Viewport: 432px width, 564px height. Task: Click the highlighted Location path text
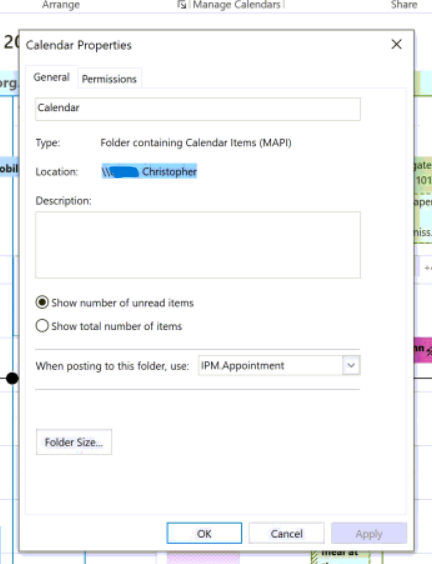(149, 172)
